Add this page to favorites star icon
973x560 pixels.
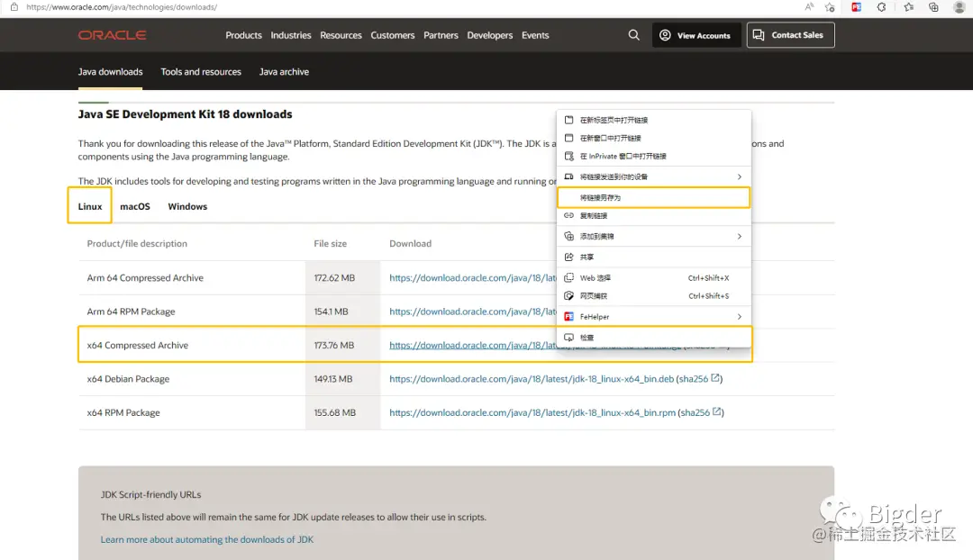point(830,7)
